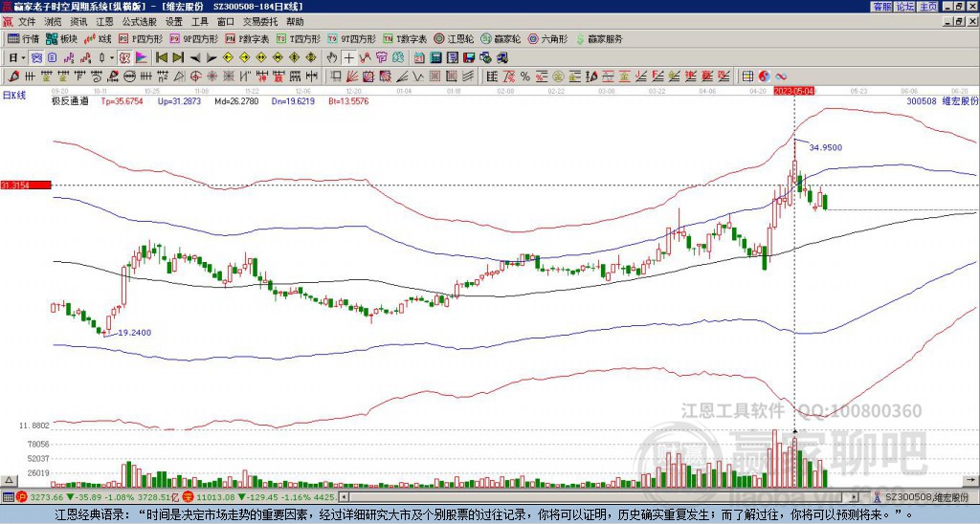Click the colorful flag icon
Screen dimensions: 980x524
(x=142, y=58)
